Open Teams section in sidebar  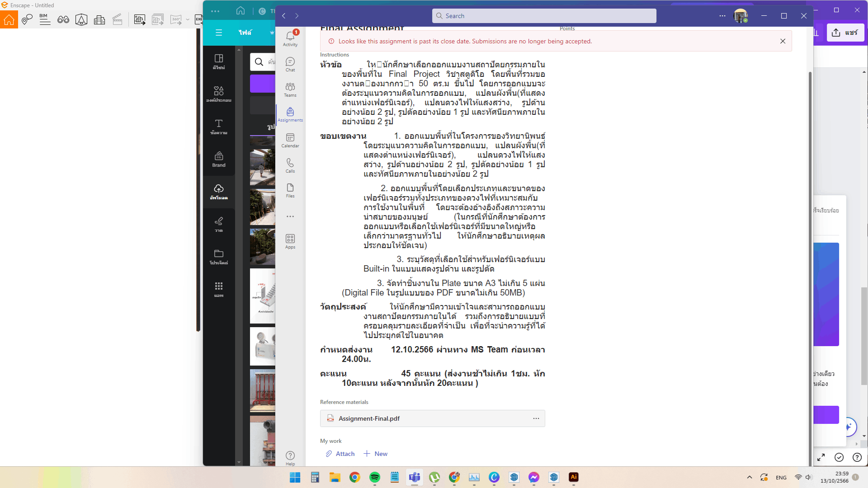[x=290, y=89]
